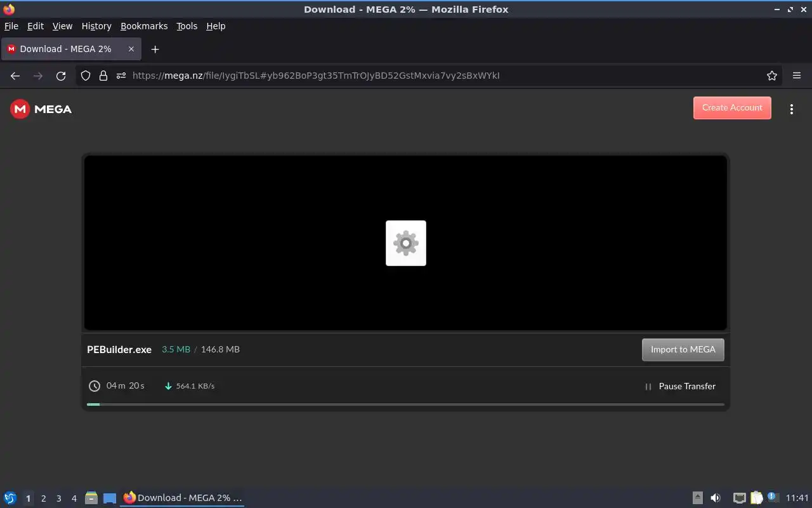Open the volume speaker tray icon

click(x=716, y=498)
